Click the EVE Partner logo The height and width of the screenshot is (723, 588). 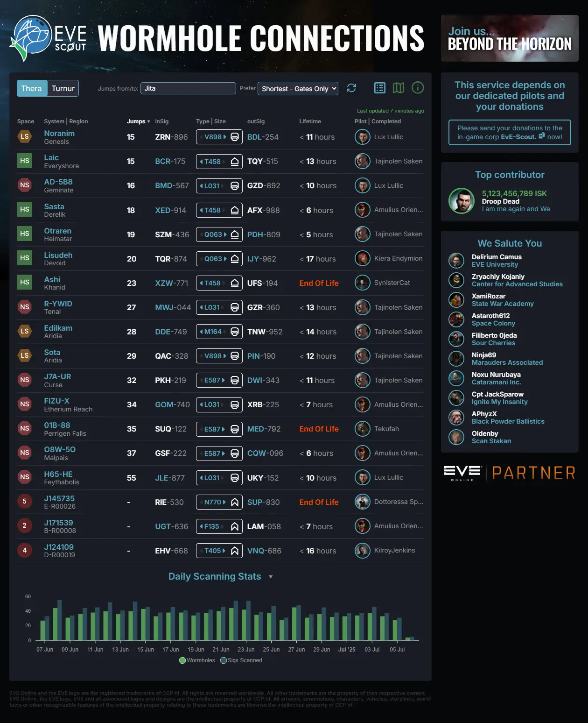pos(510,473)
